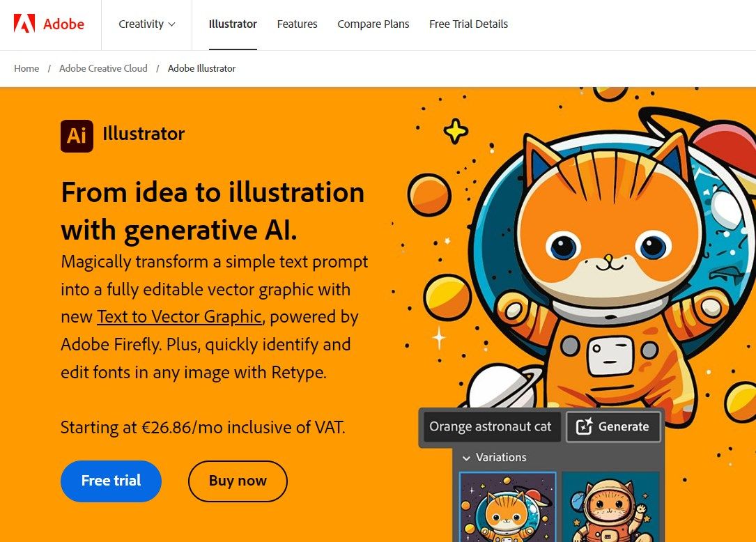Open the Creativity dropdown menu

pyautogui.click(x=146, y=24)
